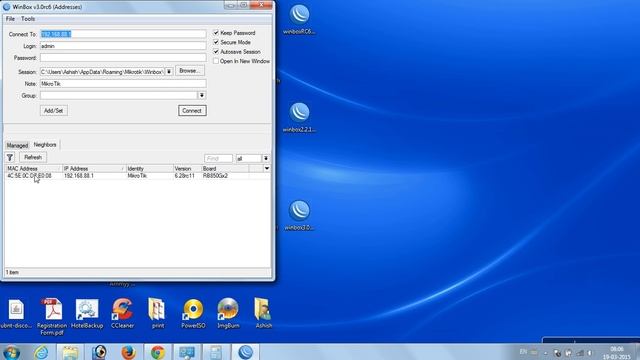Viewport: 640px width, 360px height.
Task: Switch to the Neighbors tab
Action: pos(45,145)
